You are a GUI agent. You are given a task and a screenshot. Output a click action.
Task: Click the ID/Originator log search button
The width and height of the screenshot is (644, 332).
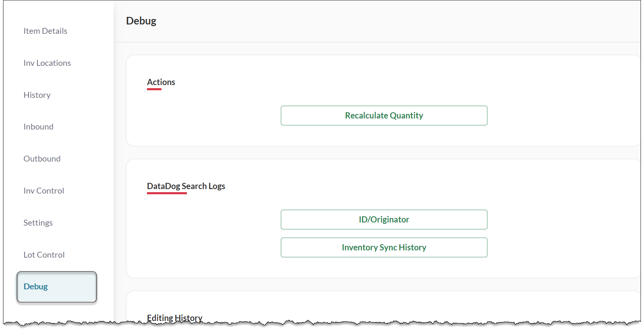tap(384, 219)
